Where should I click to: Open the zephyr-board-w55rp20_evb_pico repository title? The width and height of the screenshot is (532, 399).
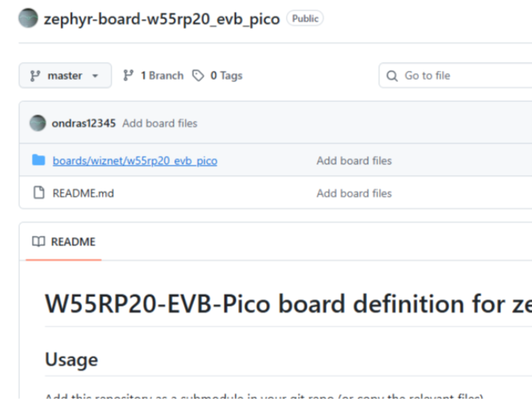click(161, 18)
